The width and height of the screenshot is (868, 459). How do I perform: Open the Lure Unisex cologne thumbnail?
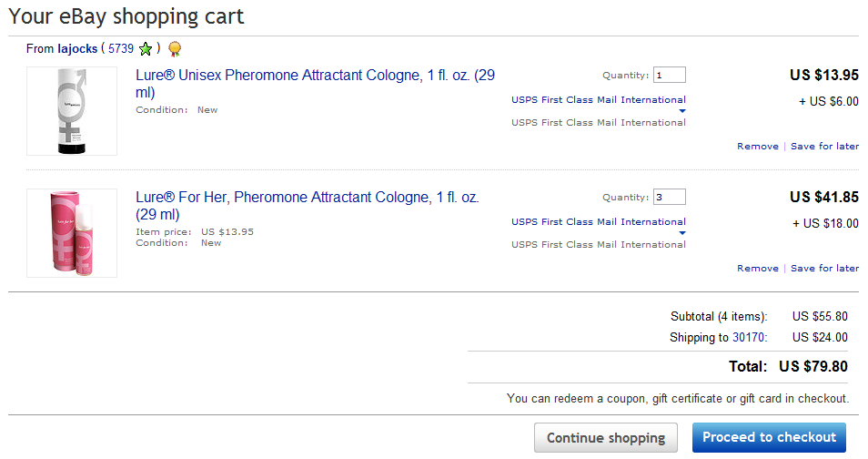coord(72,111)
